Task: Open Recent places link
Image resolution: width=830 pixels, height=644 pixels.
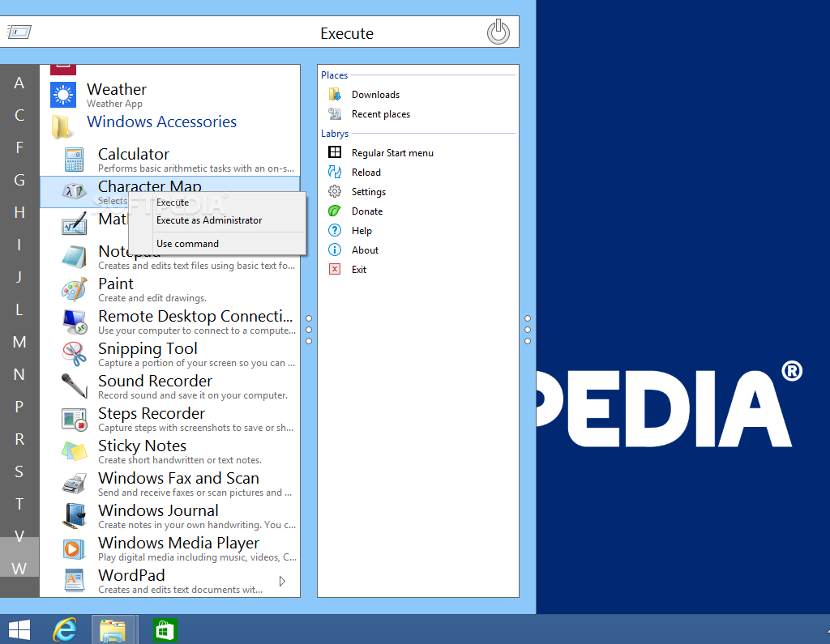Action: 381,114
